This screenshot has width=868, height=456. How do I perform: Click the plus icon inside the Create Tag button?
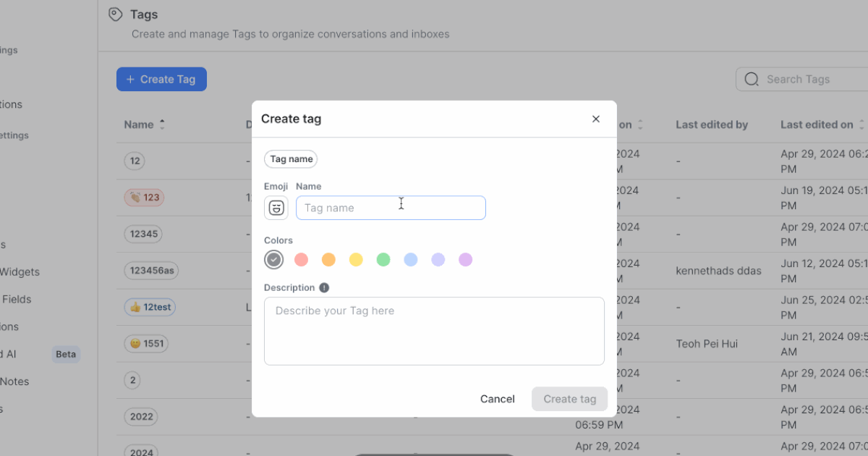tap(129, 79)
